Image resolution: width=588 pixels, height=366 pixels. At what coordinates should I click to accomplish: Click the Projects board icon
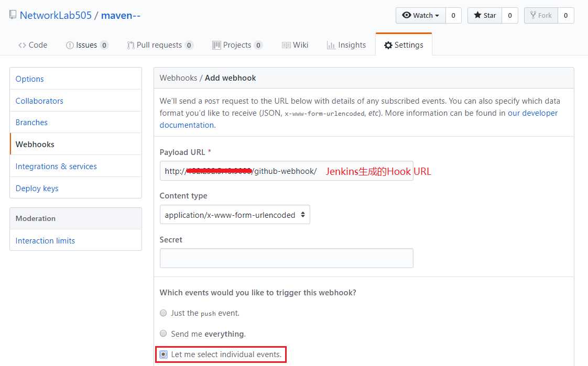216,46
